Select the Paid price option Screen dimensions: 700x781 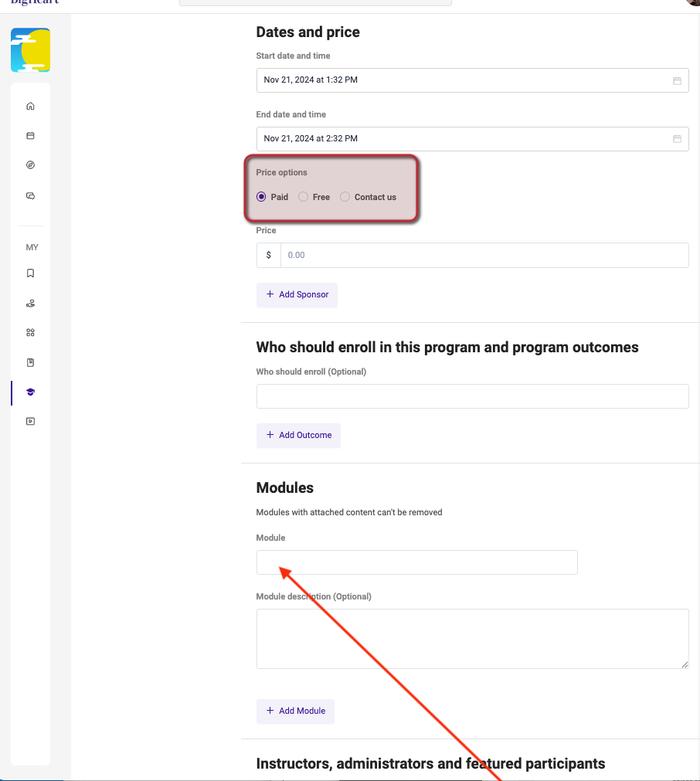click(261, 197)
